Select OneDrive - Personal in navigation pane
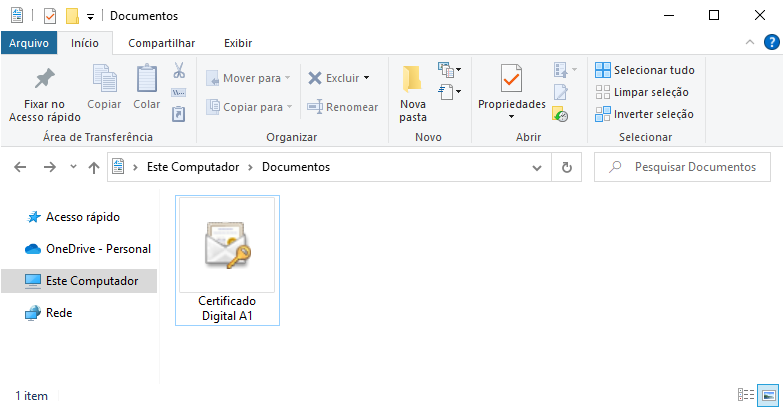This screenshot has width=784, height=408. coord(88,249)
